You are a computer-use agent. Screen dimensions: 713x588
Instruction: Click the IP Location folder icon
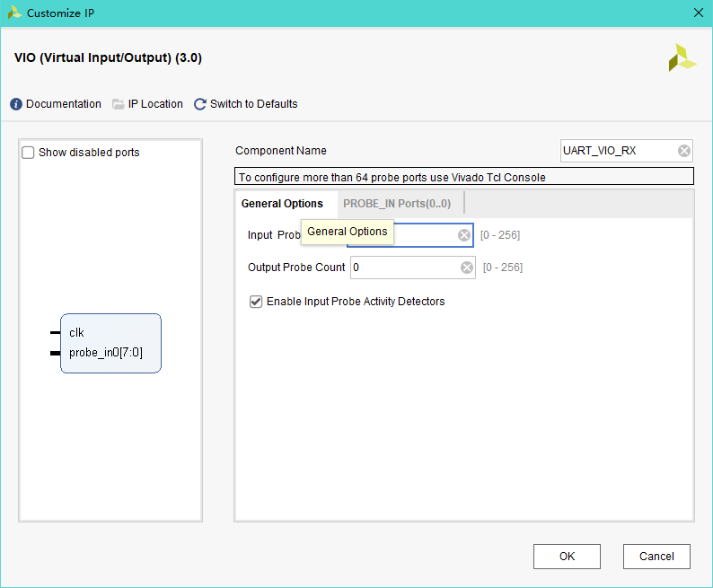119,104
